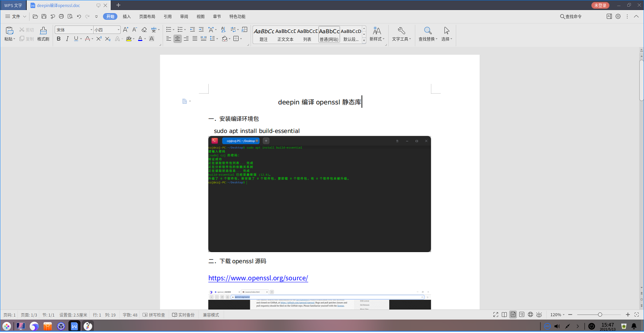Screen dimensions: 644x333
Task: Align text to the right
Action: click(186, 39)
